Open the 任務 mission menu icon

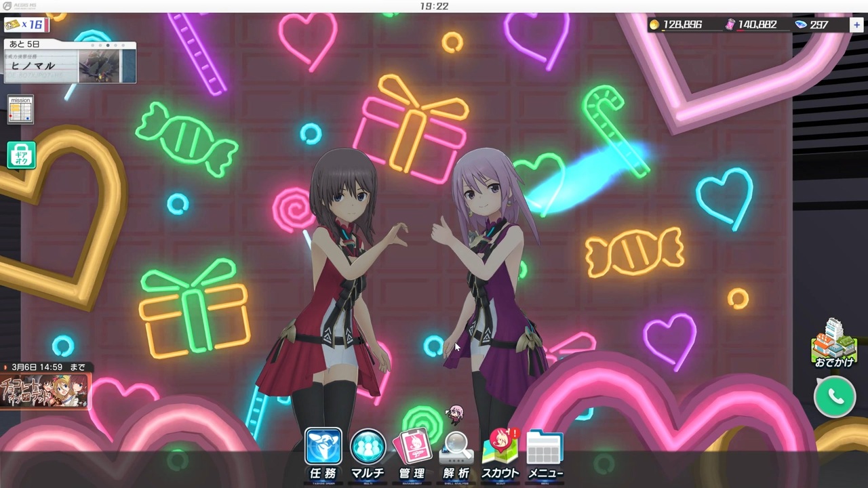(323, 454)
